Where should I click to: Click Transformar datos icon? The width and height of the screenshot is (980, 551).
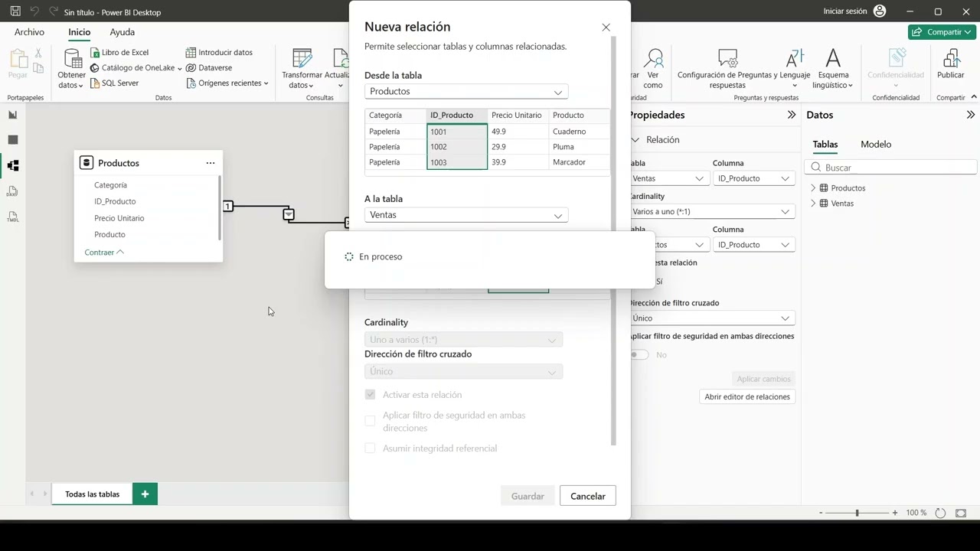[302, 60]
